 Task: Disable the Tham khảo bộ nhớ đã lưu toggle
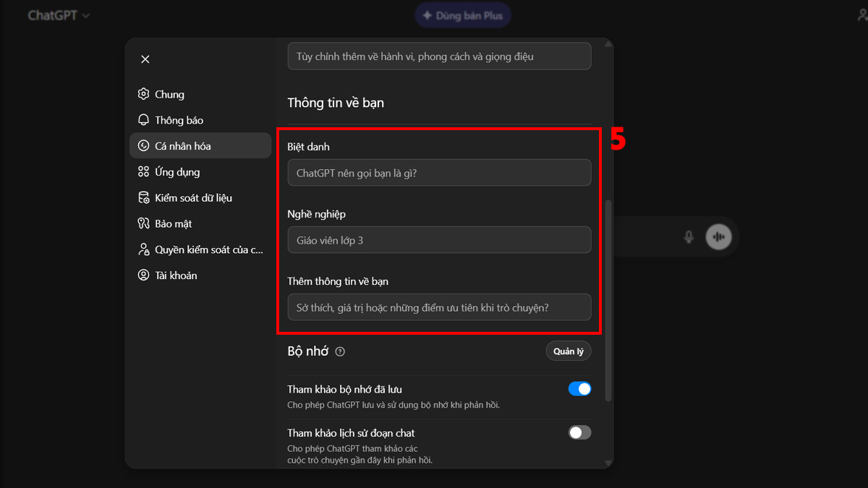tap(579, 388)
